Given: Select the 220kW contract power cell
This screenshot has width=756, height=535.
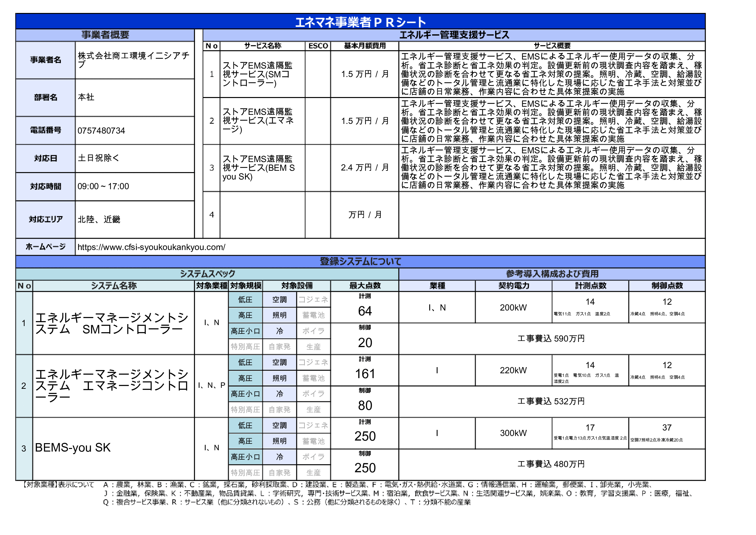Looking at the screenshot, I should (x=513, y=370).
